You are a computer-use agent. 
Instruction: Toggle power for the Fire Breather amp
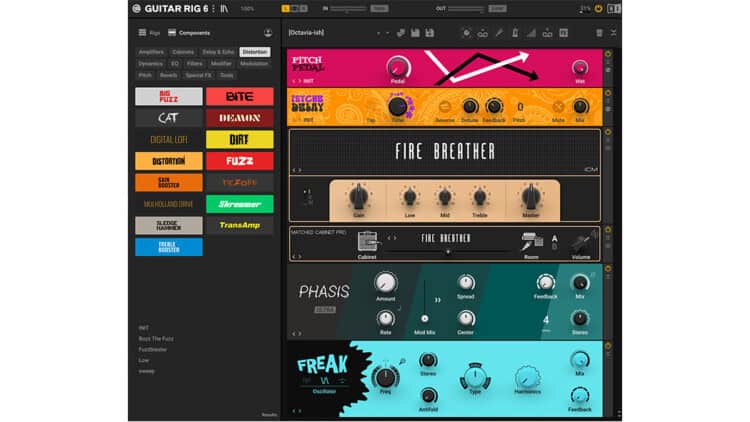point(608,132)
